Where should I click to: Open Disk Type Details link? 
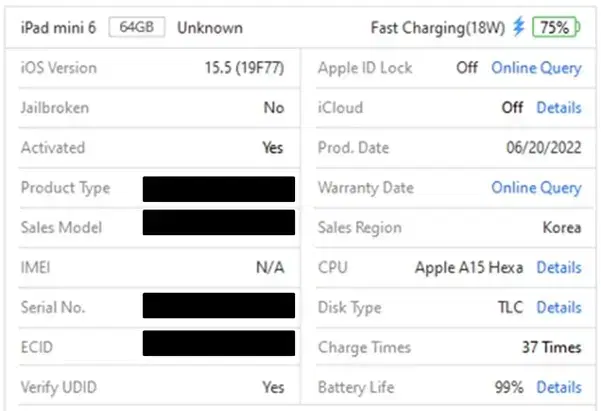559,307
